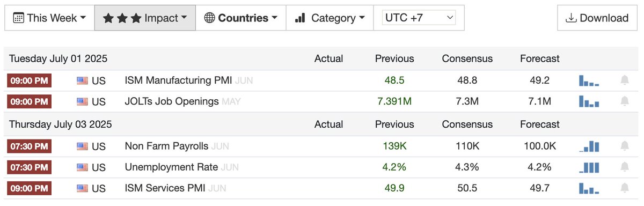Click the US flag next to Non Farm Payrolls
Viewport: 644px width, 206px height.
tap(82, 146)
